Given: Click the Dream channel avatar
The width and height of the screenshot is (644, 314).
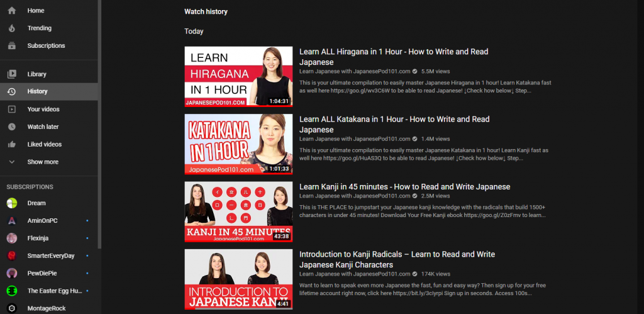Looking at the screenshot, I should (x=12, y=203).
